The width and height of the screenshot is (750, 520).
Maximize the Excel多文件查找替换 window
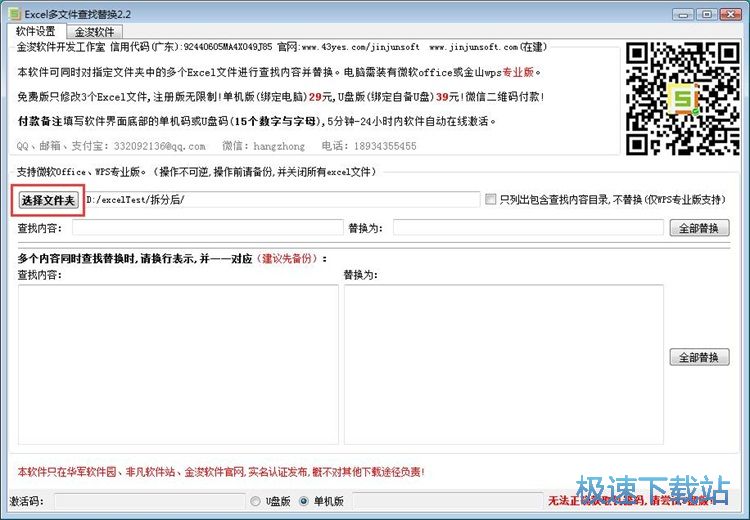pos(706,14)
